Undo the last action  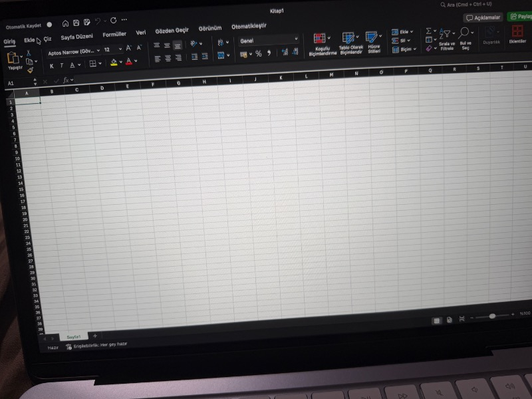(x=98, y=21)
